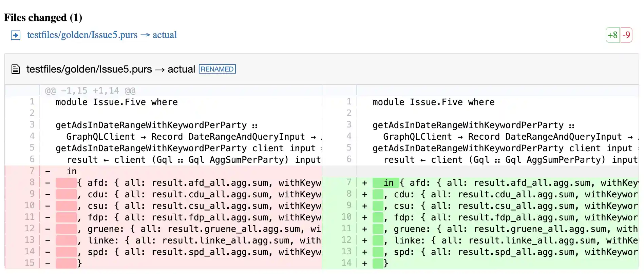Click the minus marker on removed line 15
The height and width of the screenshot is (274, 644).
tap(48, 263)
